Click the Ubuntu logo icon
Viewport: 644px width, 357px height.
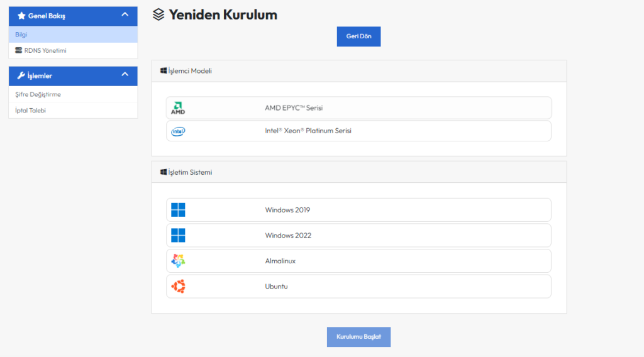click(x=178, y=287)
